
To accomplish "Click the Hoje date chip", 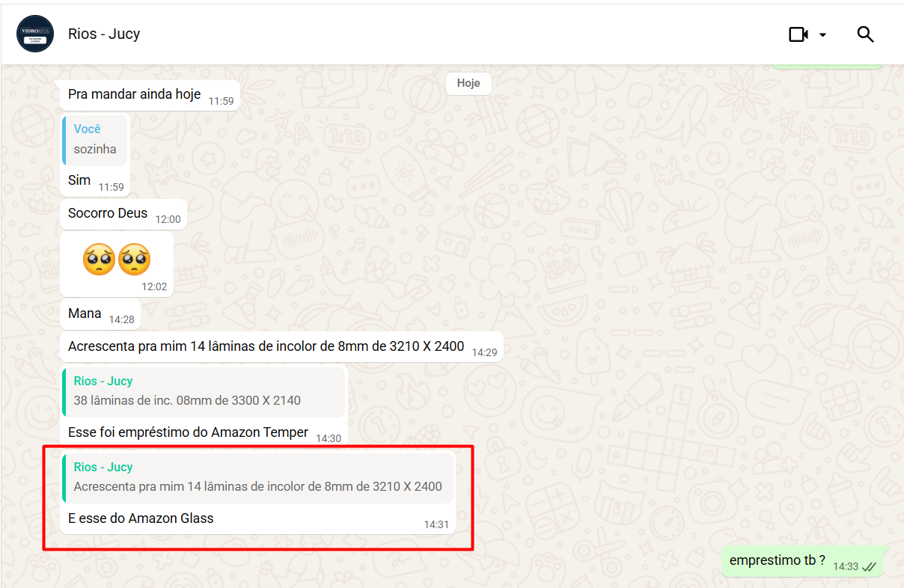I will pos(468,83).
